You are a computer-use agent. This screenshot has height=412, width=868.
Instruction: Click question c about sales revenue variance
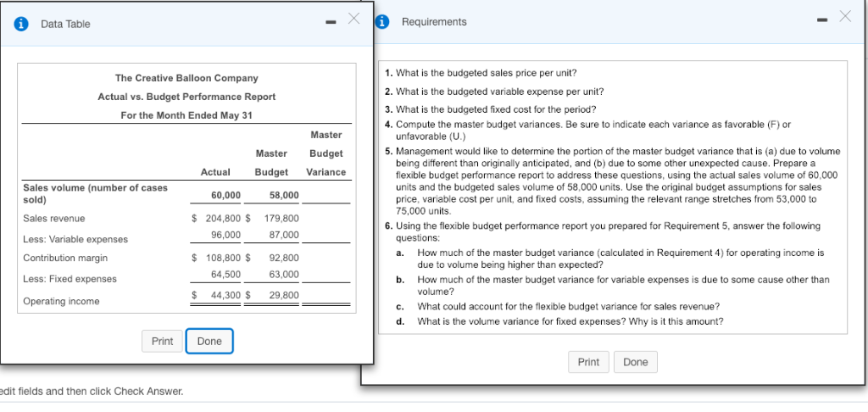point(558,306)
